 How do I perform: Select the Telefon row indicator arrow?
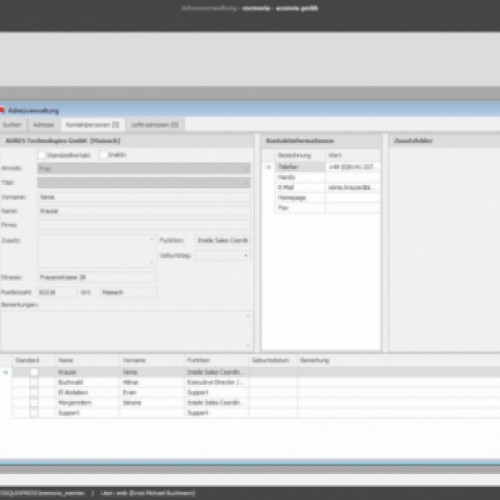(269, 167)
